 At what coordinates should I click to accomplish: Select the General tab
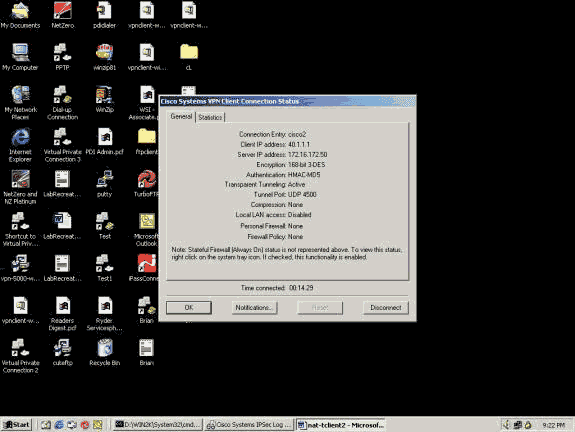click(x=181, y=116)
